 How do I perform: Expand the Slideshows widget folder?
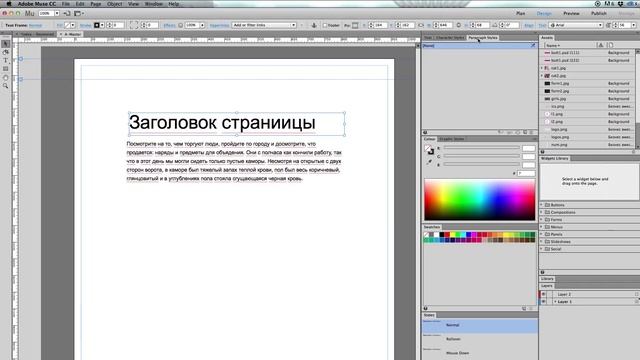pos(542,242)
